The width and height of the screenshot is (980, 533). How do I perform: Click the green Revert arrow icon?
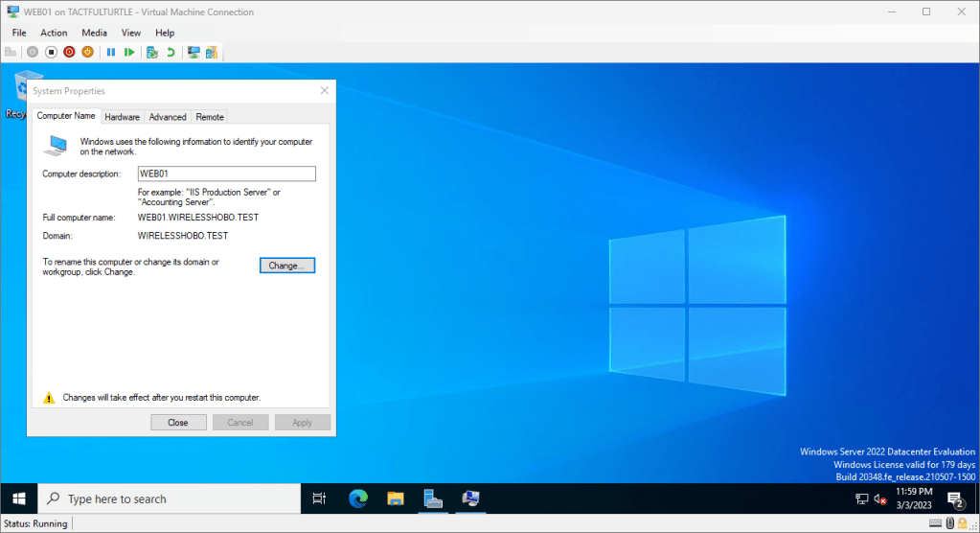(x=171, y=52)
